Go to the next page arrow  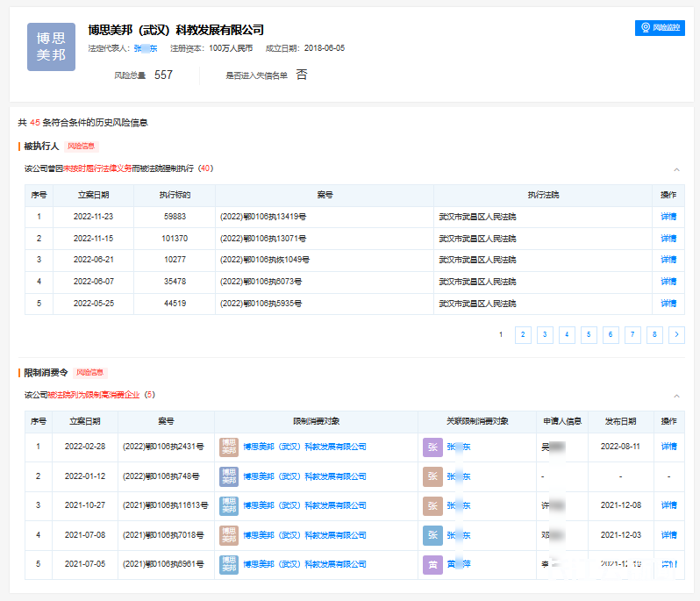tap(676, 334)
